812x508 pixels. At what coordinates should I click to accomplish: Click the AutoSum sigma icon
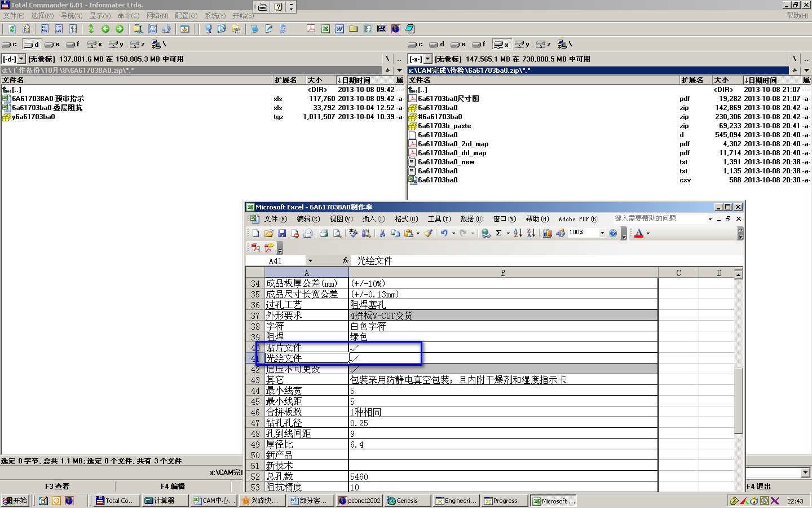click(498, 233)
